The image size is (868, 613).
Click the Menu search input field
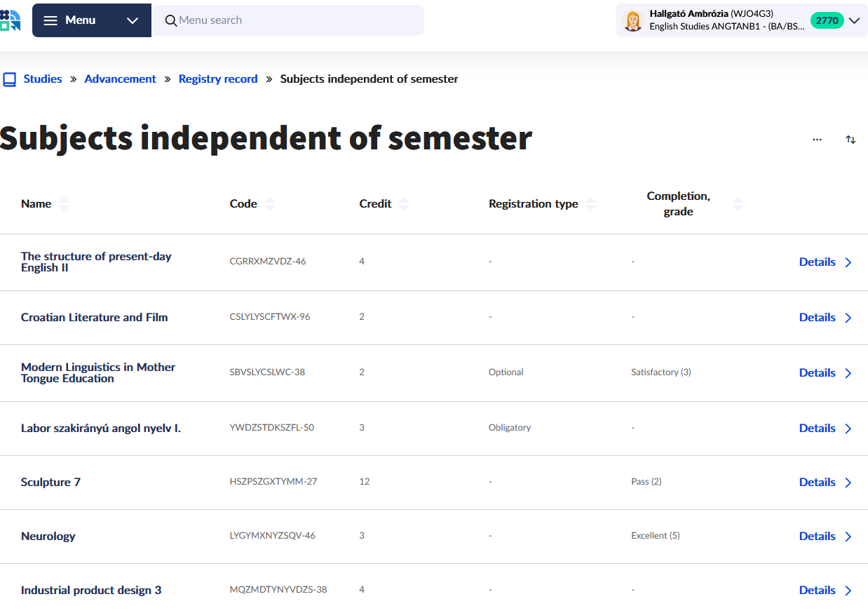point(294,20)
